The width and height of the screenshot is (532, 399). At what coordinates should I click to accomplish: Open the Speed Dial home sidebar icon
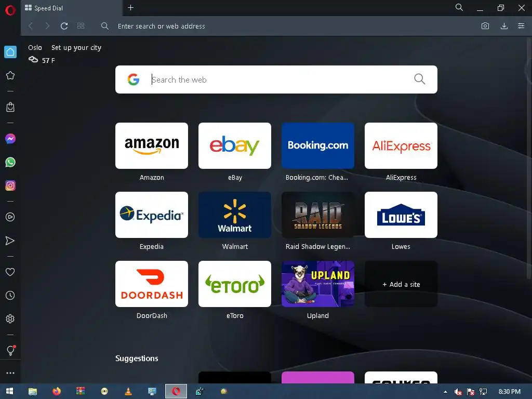(10, 52)
